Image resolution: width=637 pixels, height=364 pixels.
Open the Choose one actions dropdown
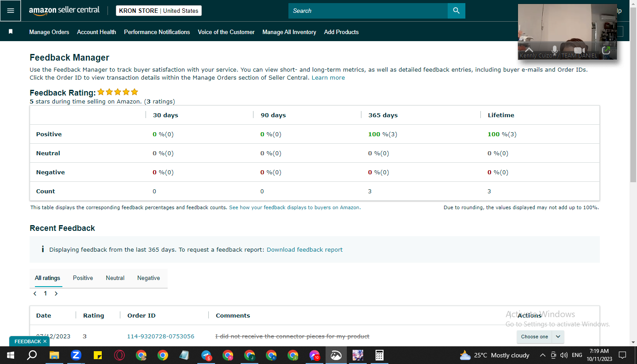(x=540, y=337)
